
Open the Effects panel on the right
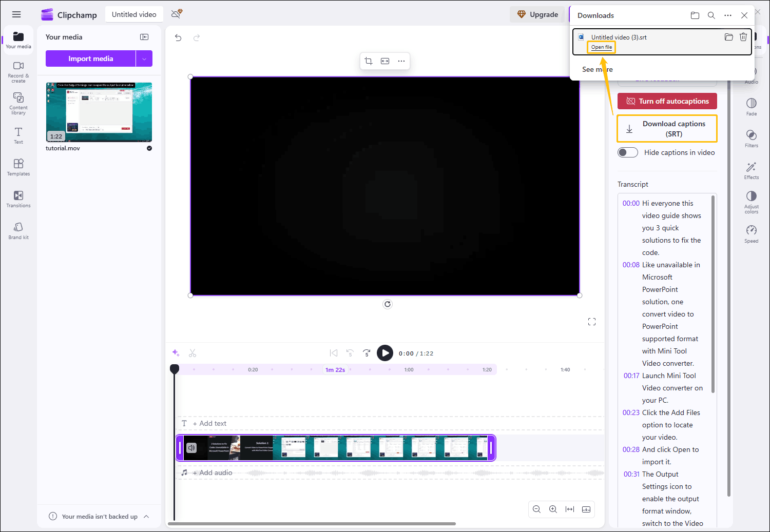point(751,169)
